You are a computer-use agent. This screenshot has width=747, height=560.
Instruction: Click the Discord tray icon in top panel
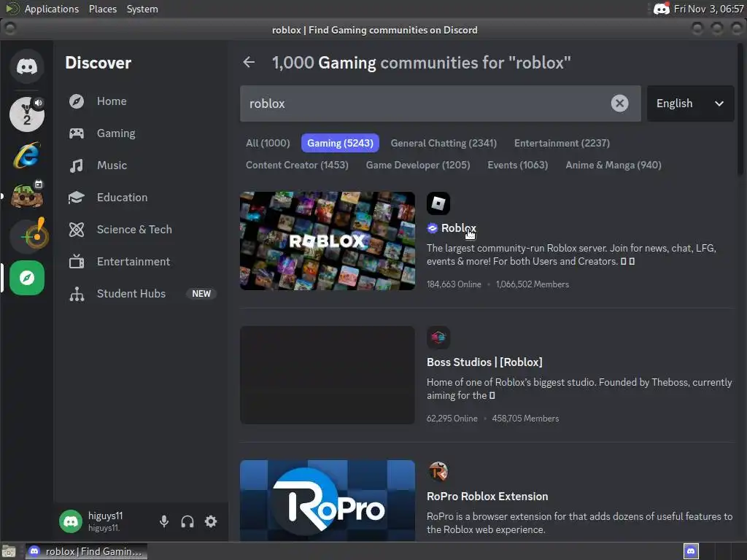coord(661,9)
